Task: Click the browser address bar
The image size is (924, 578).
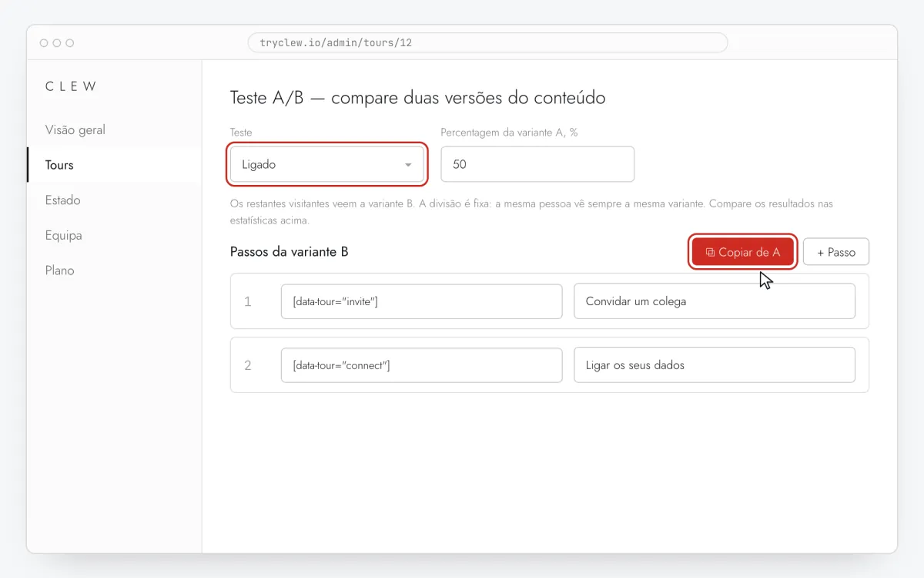Action: pos(487,42)
